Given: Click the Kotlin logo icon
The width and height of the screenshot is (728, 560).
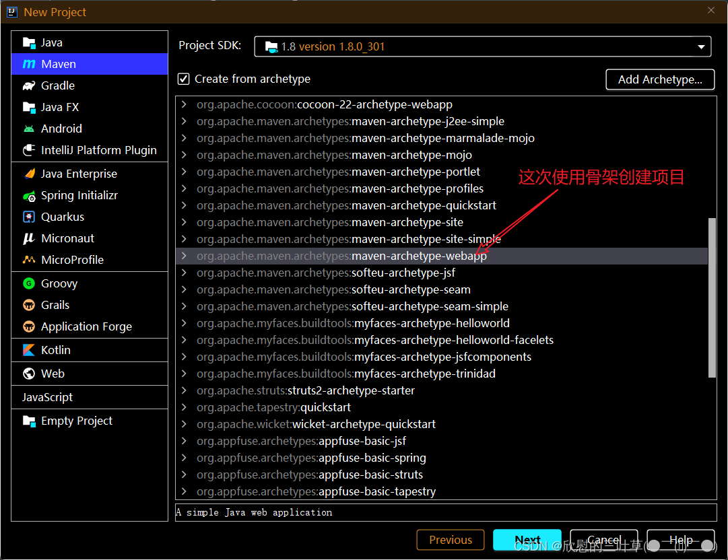Looking at the screenshot, I should 29,350.
